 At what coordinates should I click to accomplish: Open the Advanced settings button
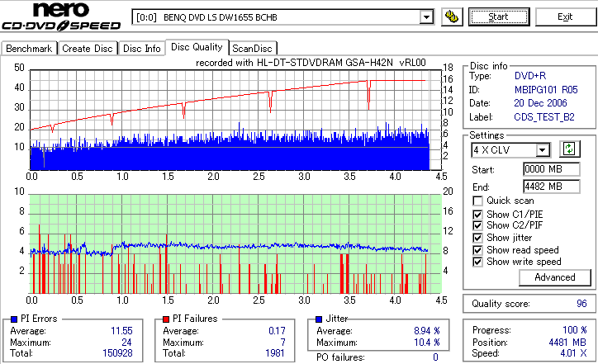click(x=555, y=277)
